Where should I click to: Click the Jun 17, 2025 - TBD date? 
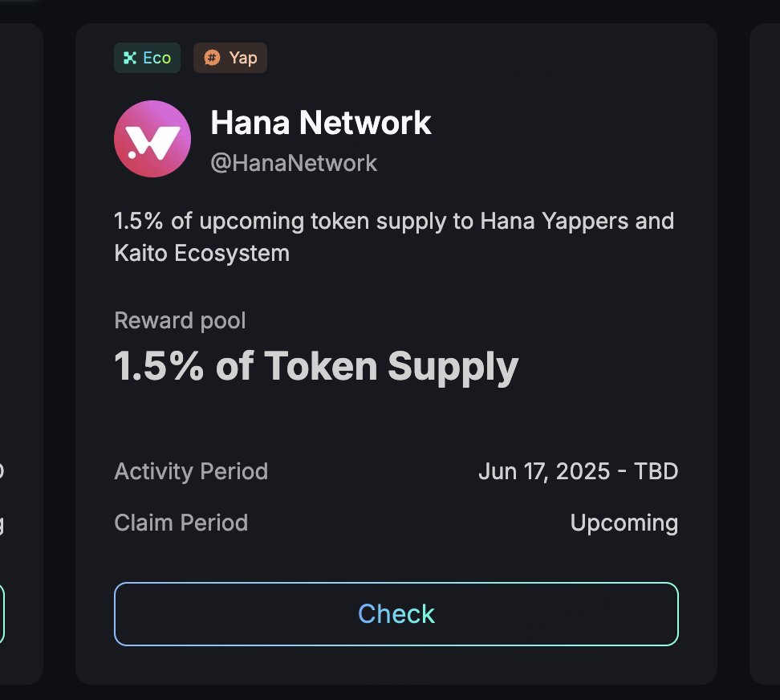pyautogui.click(x=578, y=471)
